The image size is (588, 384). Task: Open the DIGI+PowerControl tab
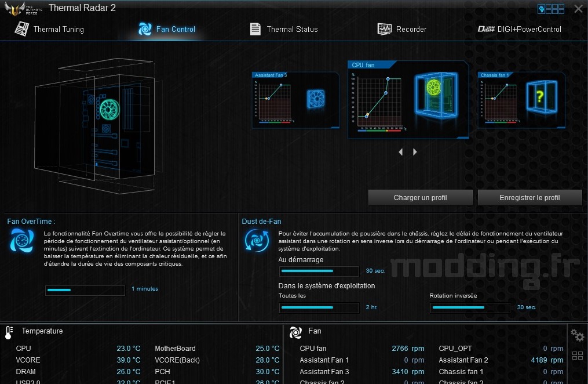pos(520,29)
